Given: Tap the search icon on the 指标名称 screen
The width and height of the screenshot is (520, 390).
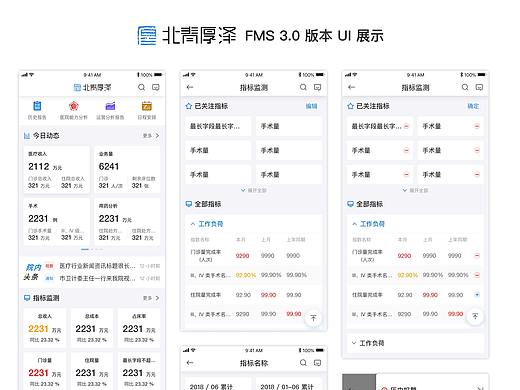Looking at the screenshot, I should click(x=303, y=363).
